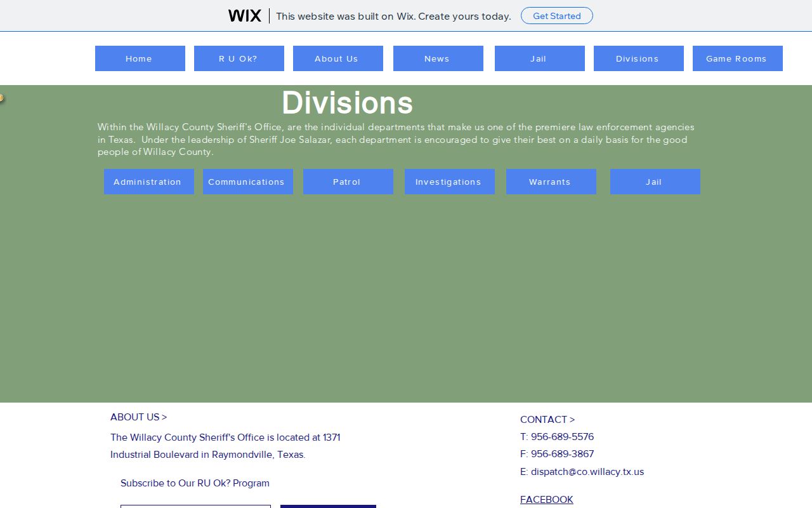Open Divisions in the top navigation

[x=639, y=58]
